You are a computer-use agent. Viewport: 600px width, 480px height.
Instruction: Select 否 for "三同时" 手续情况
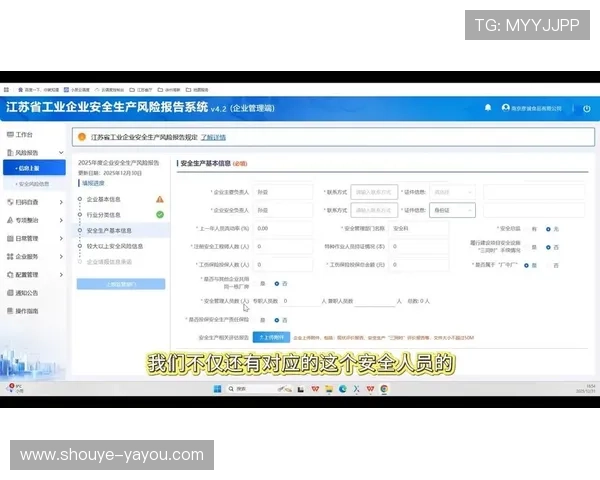552,247
